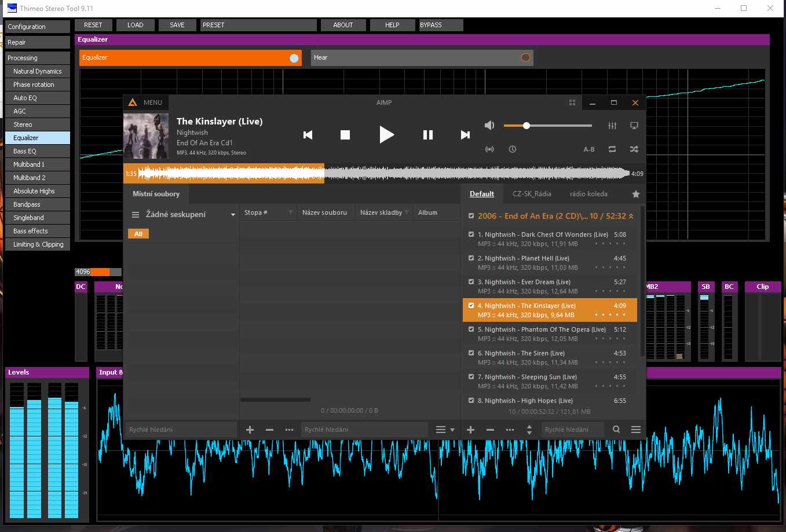Click the A-B repeat section control

(x=589, y=149)
